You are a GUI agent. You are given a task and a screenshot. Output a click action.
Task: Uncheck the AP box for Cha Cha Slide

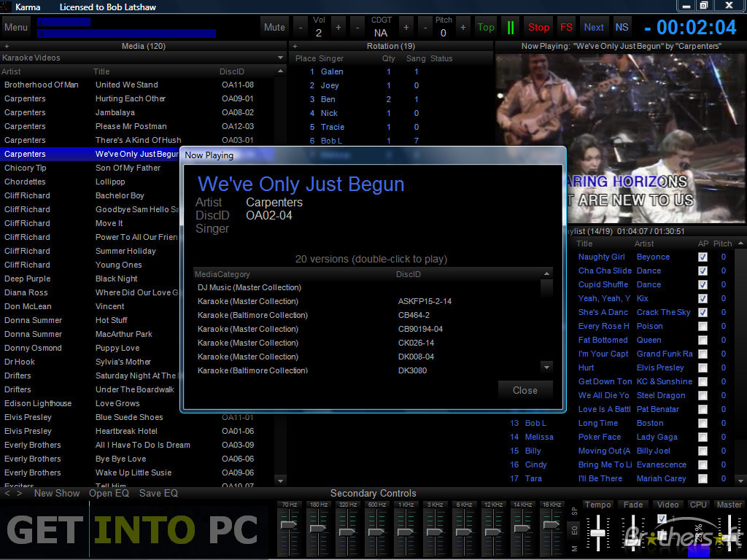tap(703, 271)
